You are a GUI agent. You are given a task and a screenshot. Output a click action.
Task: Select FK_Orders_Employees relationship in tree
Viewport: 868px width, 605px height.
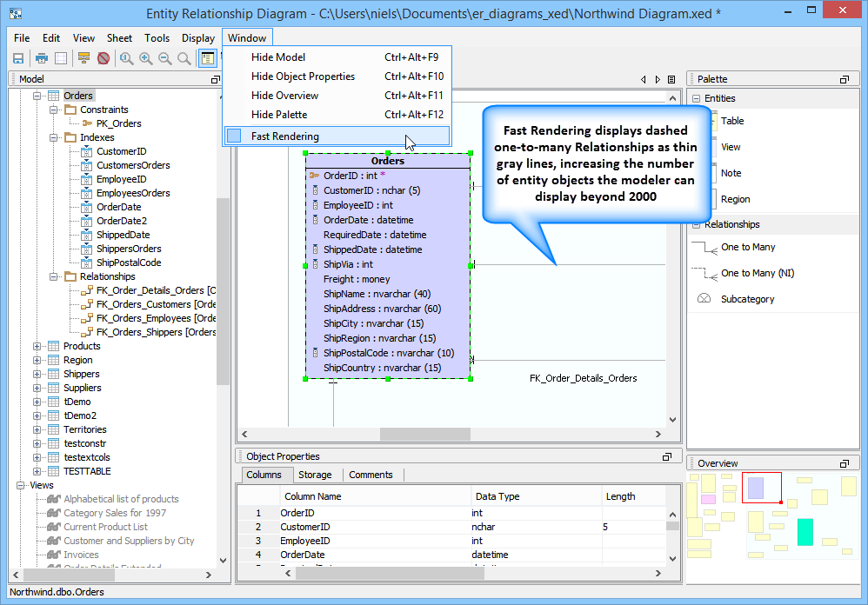pyautogui.click(x=156, y=318)
